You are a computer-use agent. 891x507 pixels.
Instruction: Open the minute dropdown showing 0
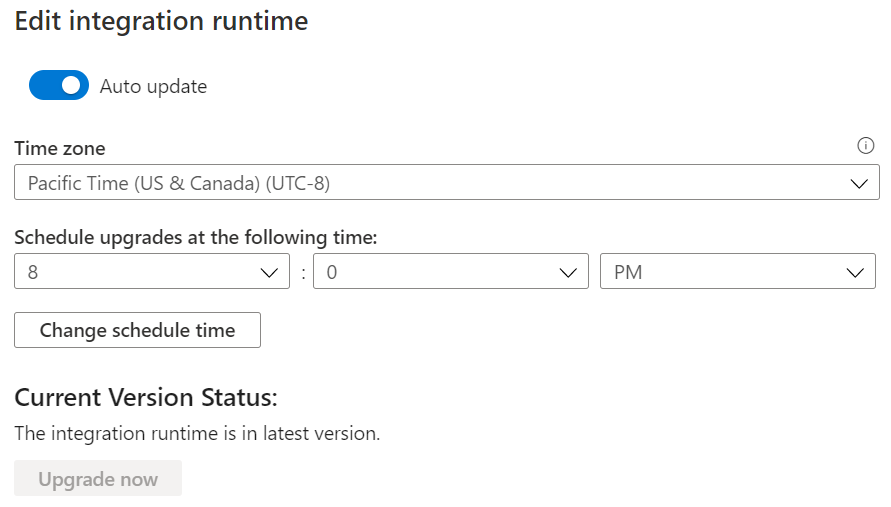(450, 272)
